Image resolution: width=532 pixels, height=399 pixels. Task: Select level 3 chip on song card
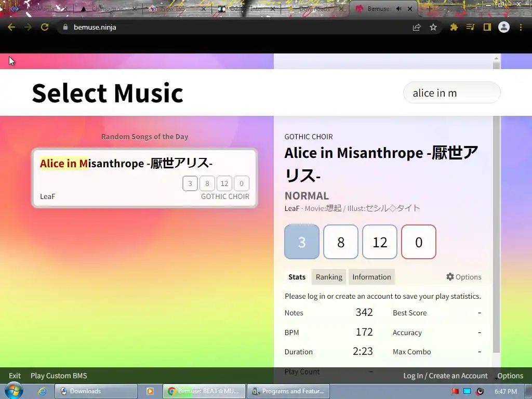pos(190,183)
